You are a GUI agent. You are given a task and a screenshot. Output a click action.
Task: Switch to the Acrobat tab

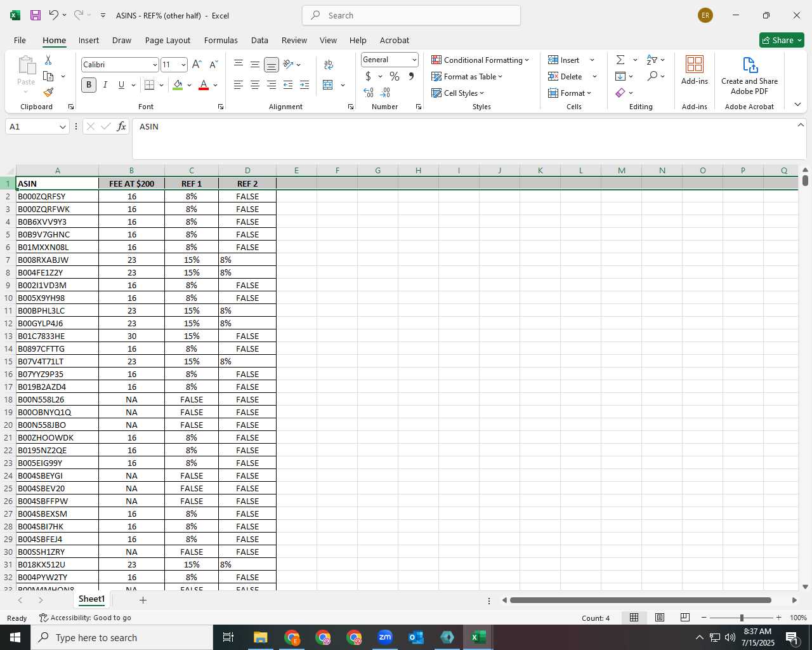(x=395, y=40)
